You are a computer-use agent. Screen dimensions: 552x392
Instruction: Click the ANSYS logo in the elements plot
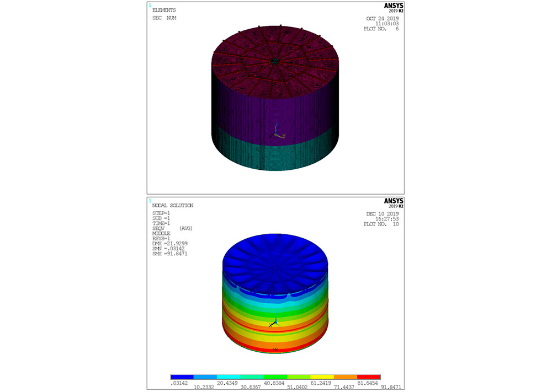point(393,7)
